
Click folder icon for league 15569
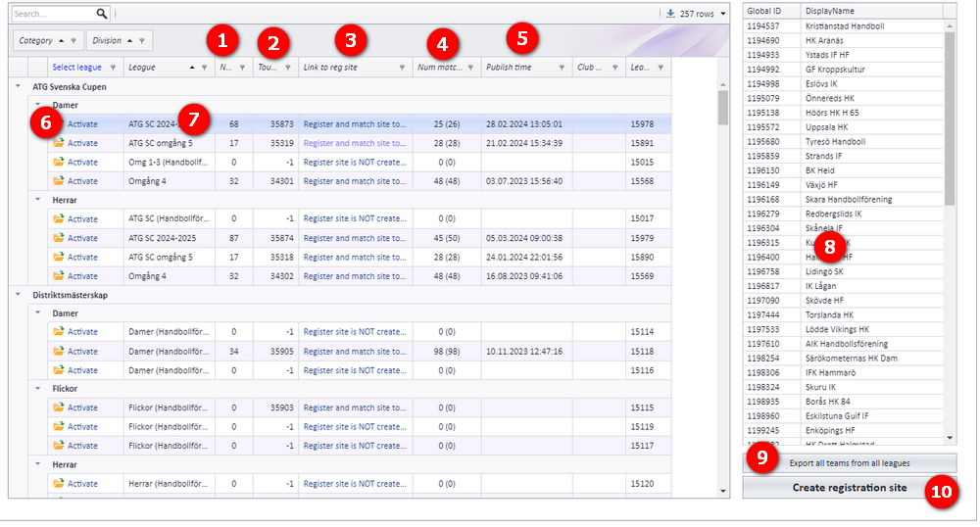(x=59, y=276)
